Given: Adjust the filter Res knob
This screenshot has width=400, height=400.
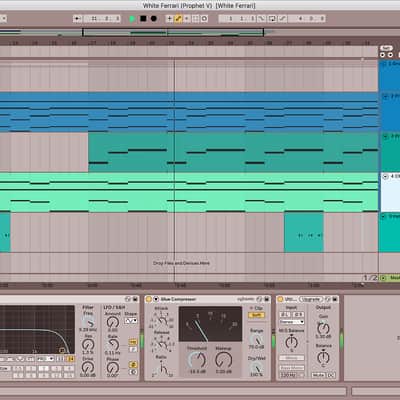Looking at the screenshot, I should [x=88, y=345].
